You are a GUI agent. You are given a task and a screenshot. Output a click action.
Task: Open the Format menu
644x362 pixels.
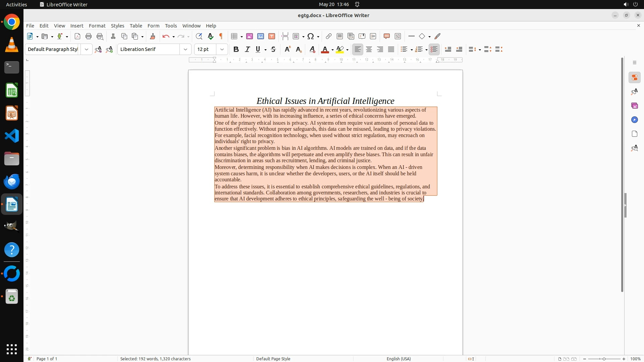point(97,26)
